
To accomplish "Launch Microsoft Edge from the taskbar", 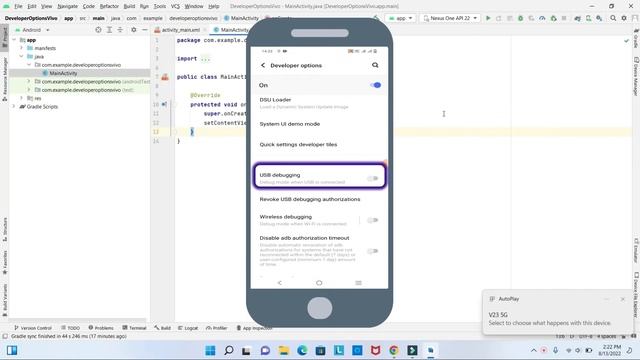I will [x=302, y=350].
